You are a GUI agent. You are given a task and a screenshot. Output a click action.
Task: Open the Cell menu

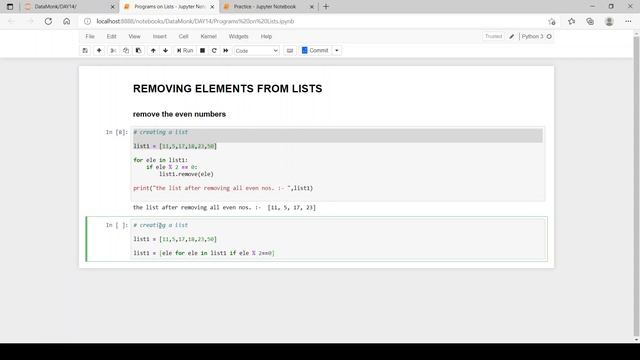tap(183, 36)
